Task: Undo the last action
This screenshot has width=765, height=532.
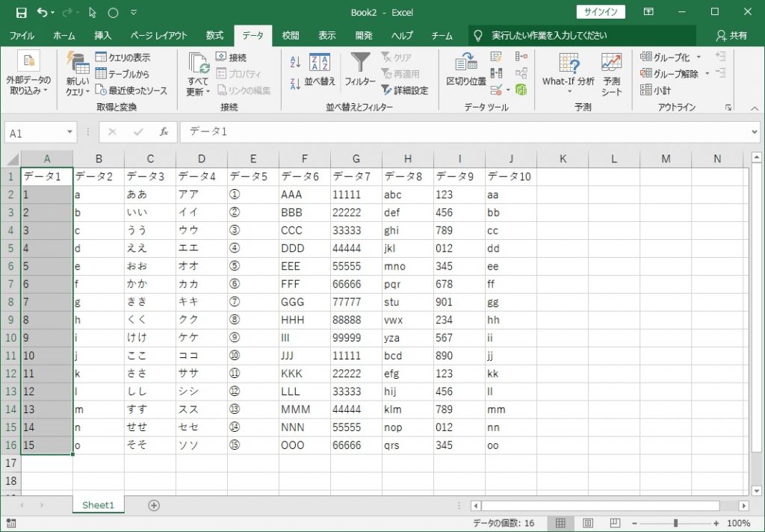Action: click(x=42, y=13)
